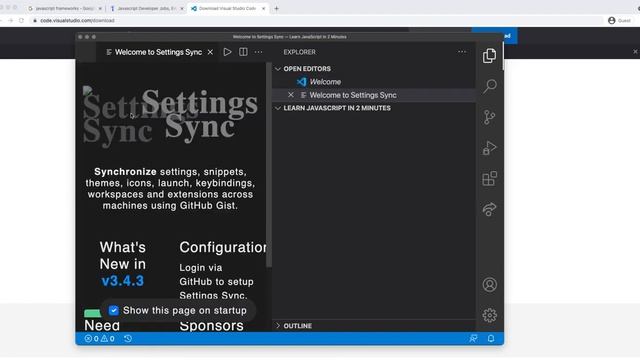Close the javascript frameworks browser tab
Screen dimensions: 640x360
point(100,8)
